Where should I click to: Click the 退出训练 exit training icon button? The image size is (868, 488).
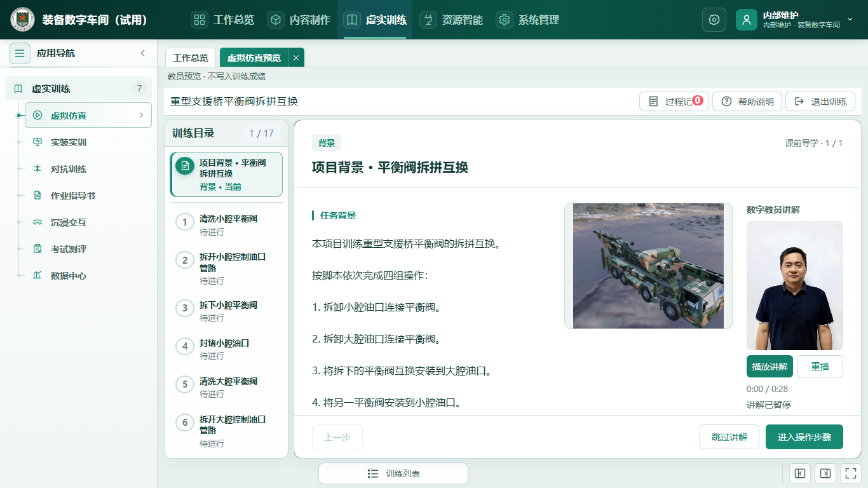(820, 102)
